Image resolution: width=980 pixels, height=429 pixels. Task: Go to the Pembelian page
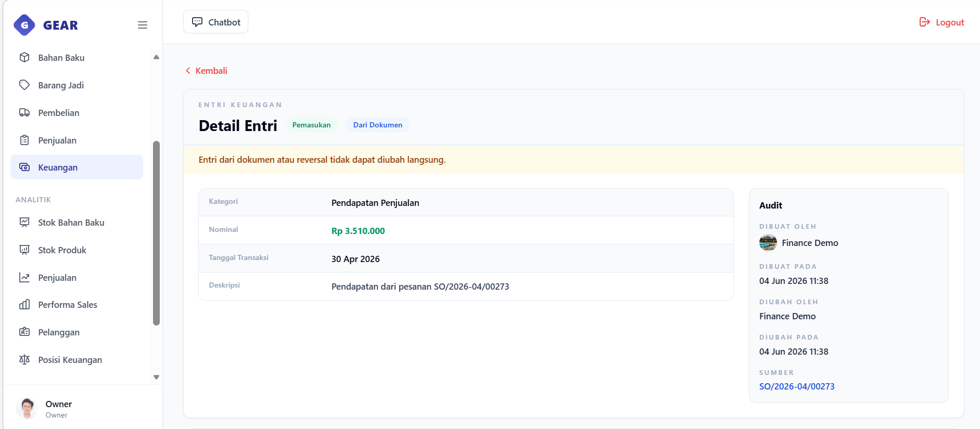point(77,113)
